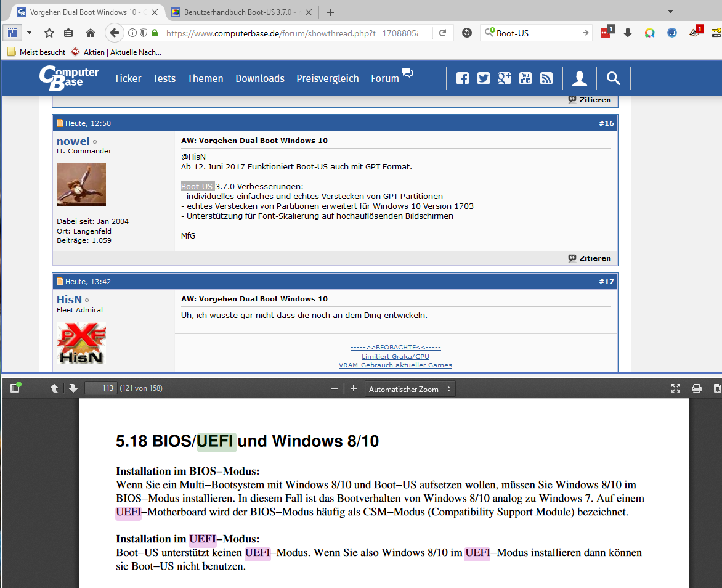Click Zitieren on post #16
This screenshot has height=588, width=722.
590,258
